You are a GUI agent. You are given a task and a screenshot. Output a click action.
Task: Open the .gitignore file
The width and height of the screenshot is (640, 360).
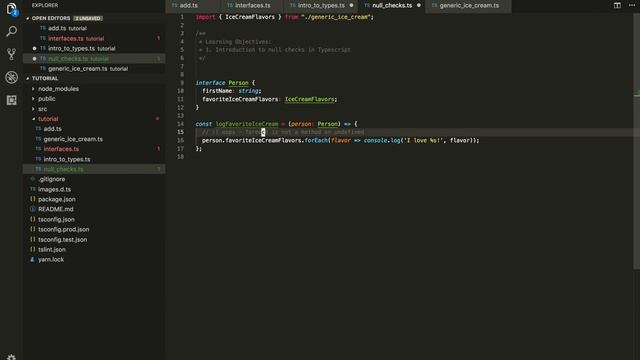coord(94,179)
